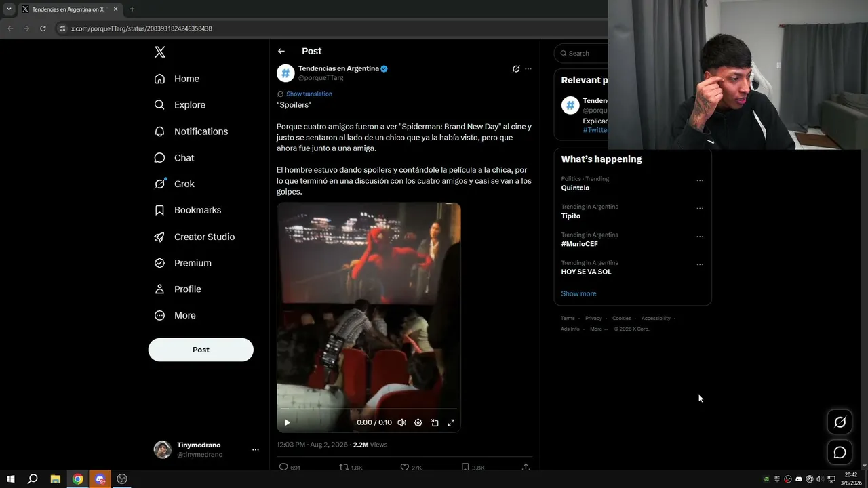Open video settings gear
Screen dimensions: 868x488
pyautogui.click(x=418, y=422)
